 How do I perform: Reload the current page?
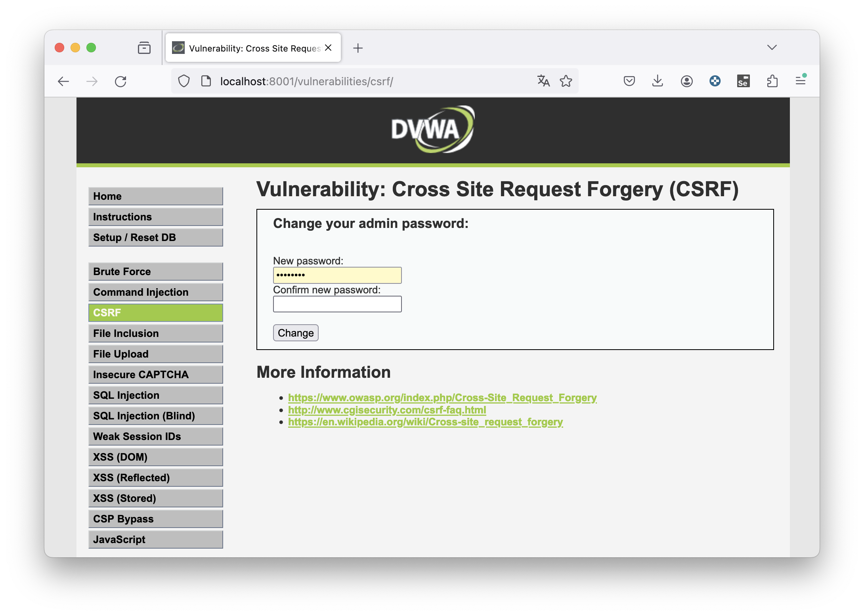pos(120,82)
